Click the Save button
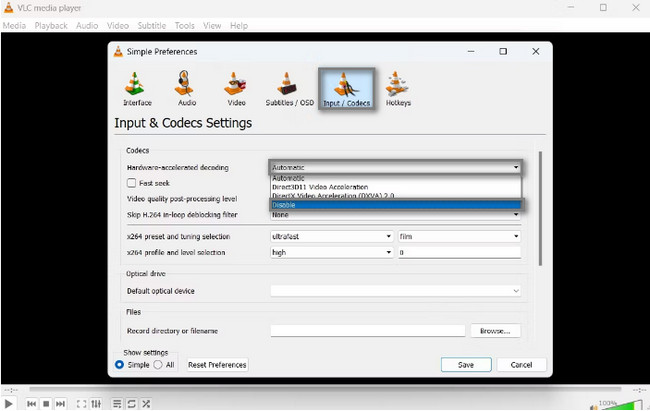 point(466,365)
